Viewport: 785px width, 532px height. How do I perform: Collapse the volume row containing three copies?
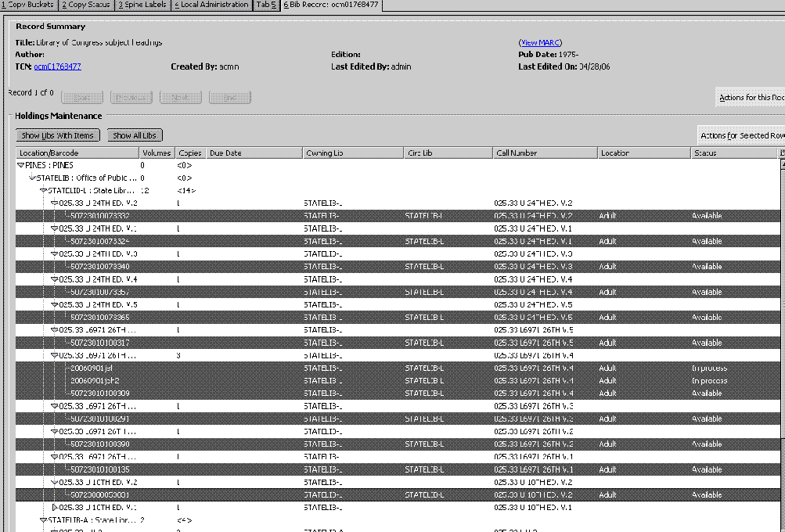(x=54, y=355)
